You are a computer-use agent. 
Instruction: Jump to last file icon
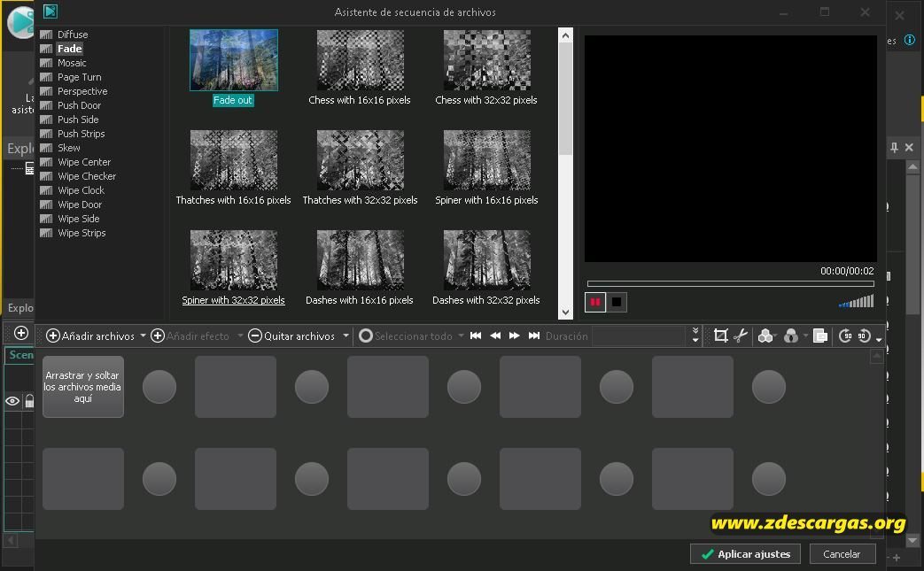click(534, 336)
